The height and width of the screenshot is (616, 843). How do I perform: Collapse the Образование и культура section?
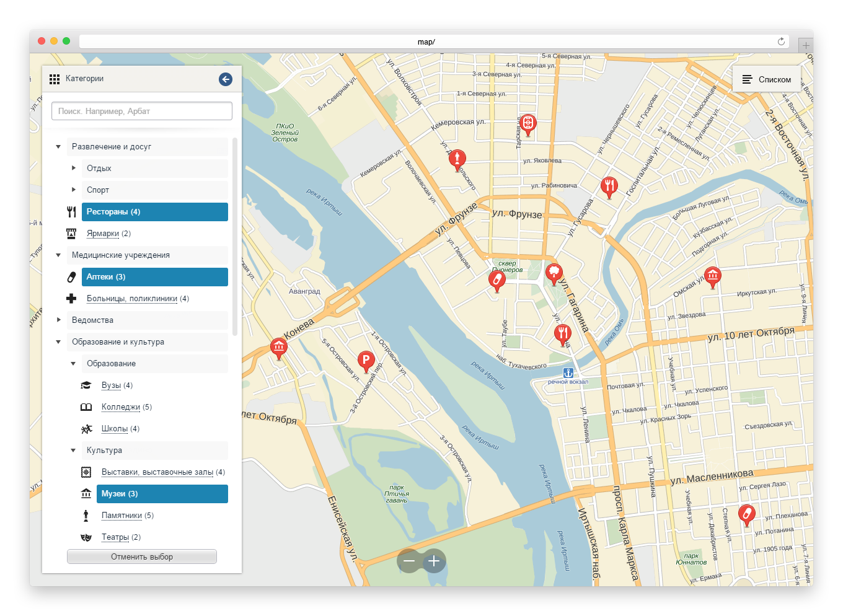(x=58, y=342)
